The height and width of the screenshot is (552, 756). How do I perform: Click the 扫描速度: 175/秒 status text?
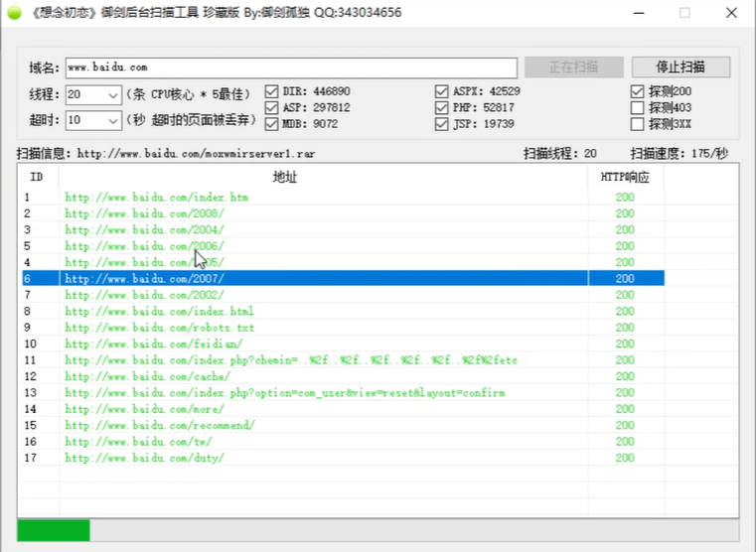click(679, 154)
